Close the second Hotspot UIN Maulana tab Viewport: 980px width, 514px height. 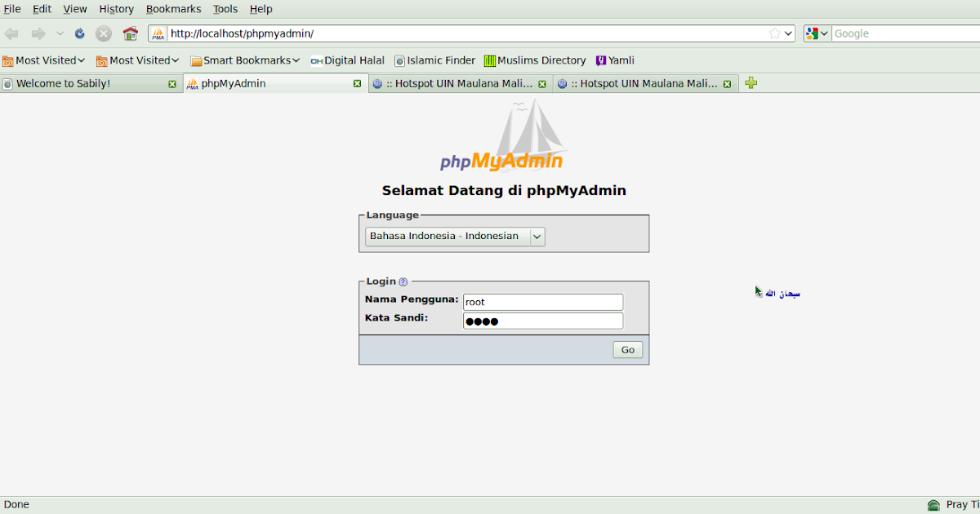pos(727,84)
